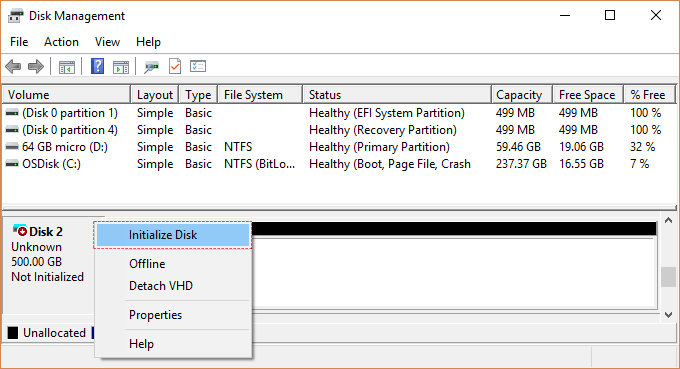Screen dimensions: 680x369
Task: Open the blue Help question mark icon
Action: [98, 66]
